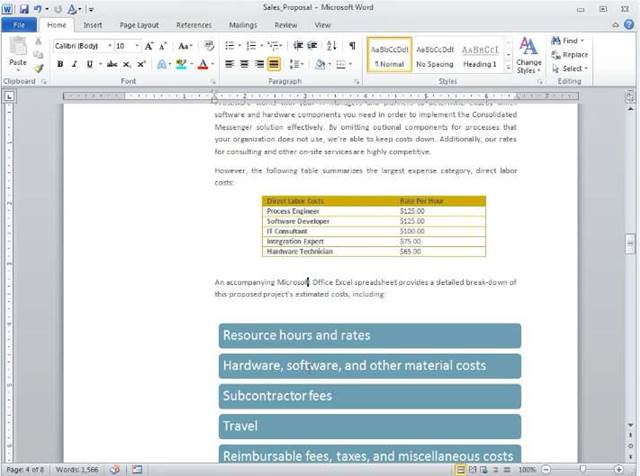Image resolution: width=640 pixels, height=476 pixels.
Task: Click the Save icon in Quick Access Toolbar
Action: [24, 9]
